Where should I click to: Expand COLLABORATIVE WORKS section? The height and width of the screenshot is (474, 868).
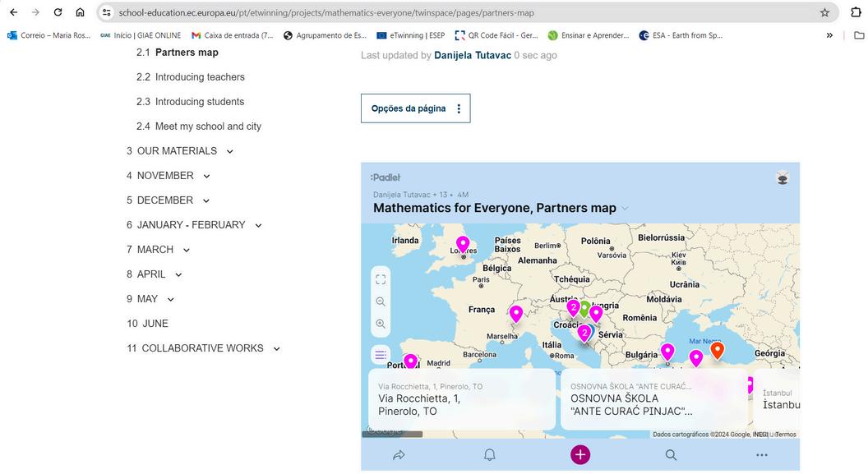pyautogui.click(x=276, y=348)
